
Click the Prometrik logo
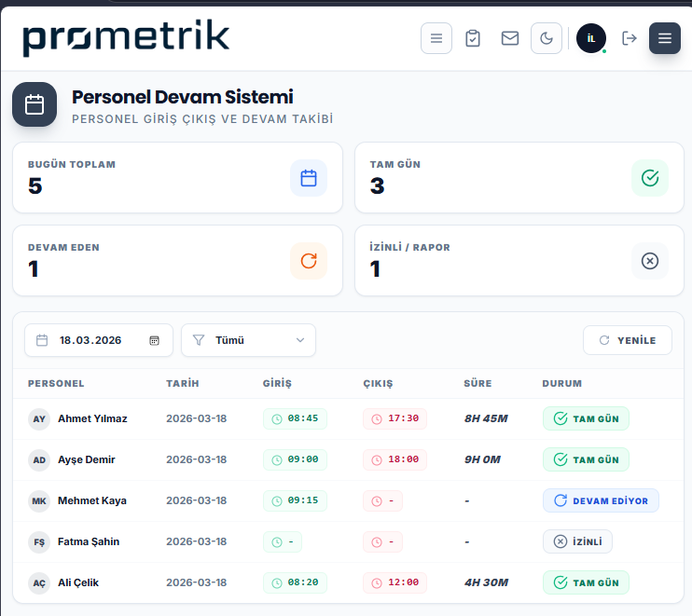pos(126,38)
